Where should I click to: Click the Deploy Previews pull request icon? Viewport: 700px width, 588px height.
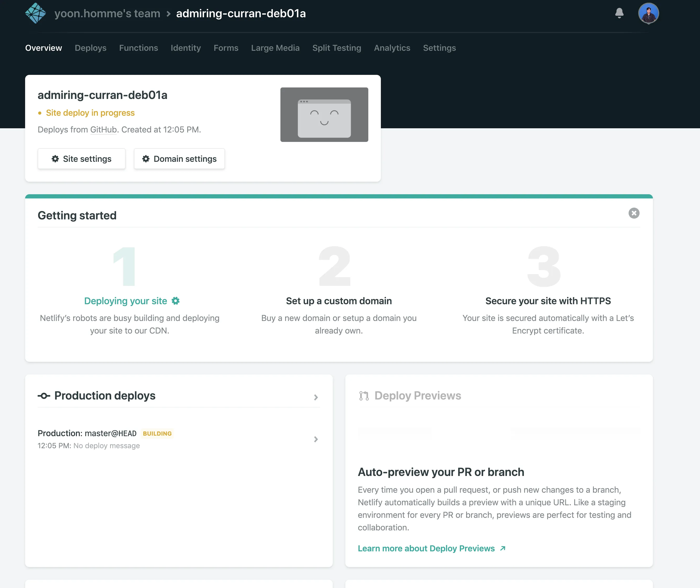click(364, 396)
